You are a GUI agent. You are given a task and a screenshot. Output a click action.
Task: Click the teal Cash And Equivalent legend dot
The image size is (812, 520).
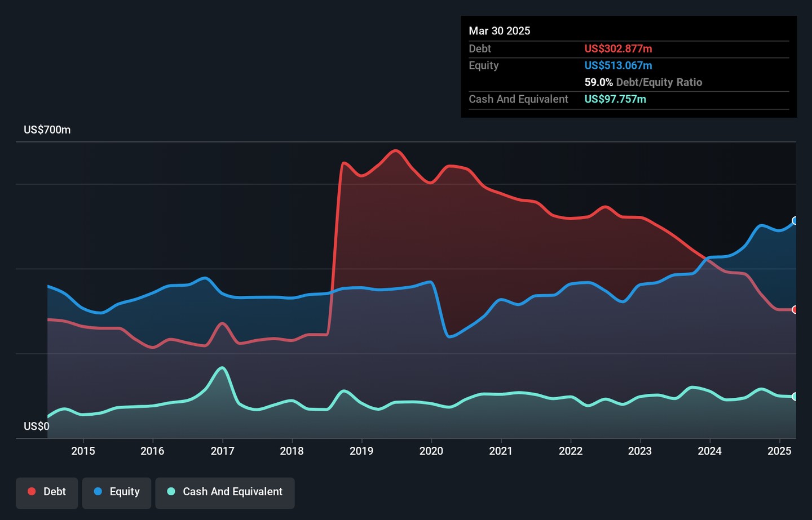coord(171,492)
